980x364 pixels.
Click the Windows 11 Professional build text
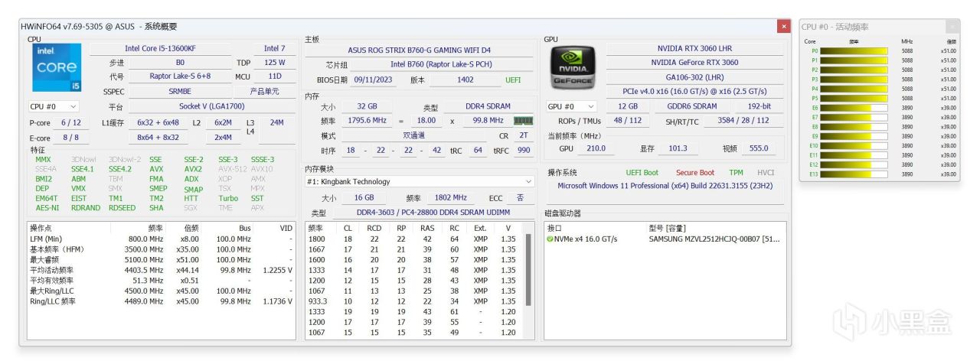point(665,186)
